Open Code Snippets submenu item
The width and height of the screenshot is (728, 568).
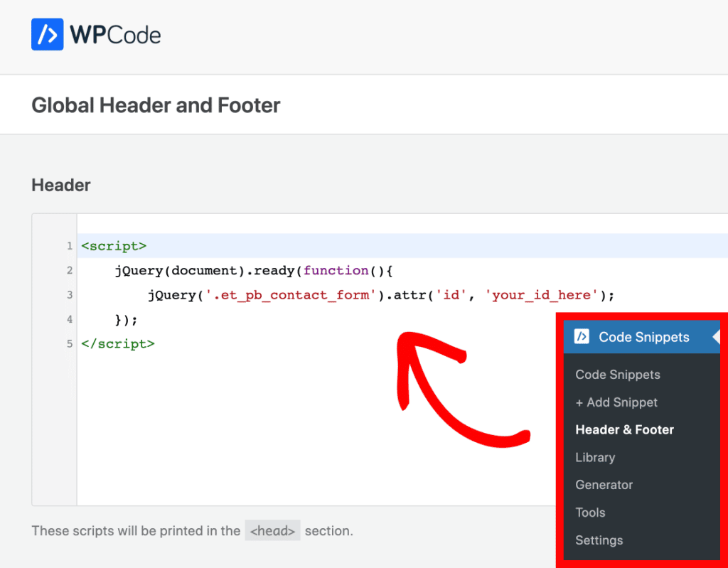[618, 375]
